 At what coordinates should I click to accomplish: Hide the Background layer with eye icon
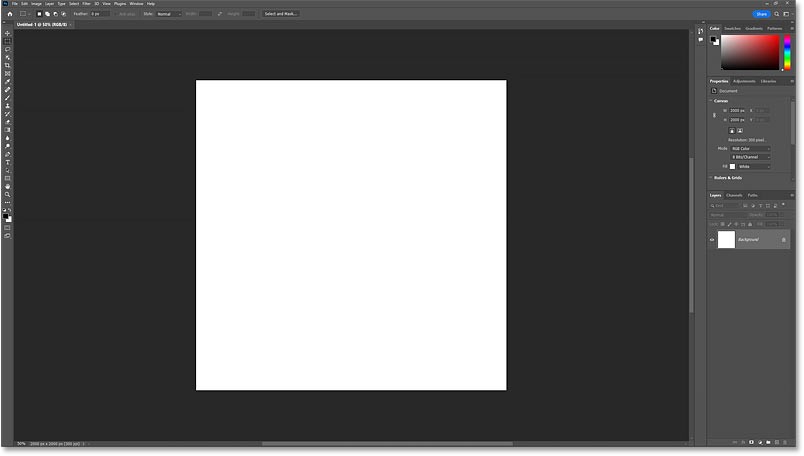point(712,240)
